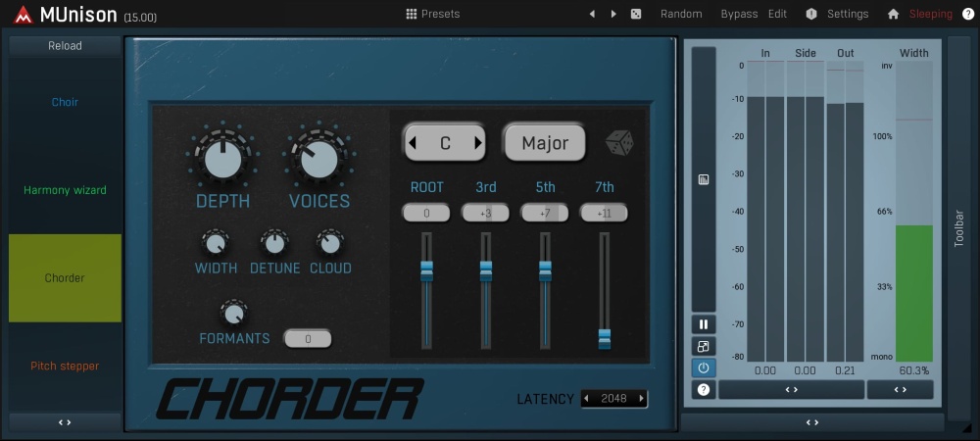Click the Reload button
The image size is (980, 441).
click(x=65, y=46)
